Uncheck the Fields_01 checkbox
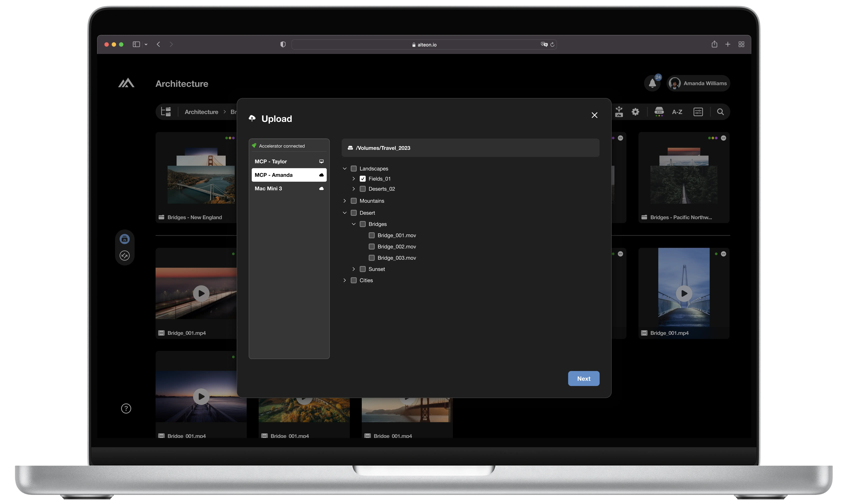The image size is (848, 504). pyautogui.click(x=363, y=179)
